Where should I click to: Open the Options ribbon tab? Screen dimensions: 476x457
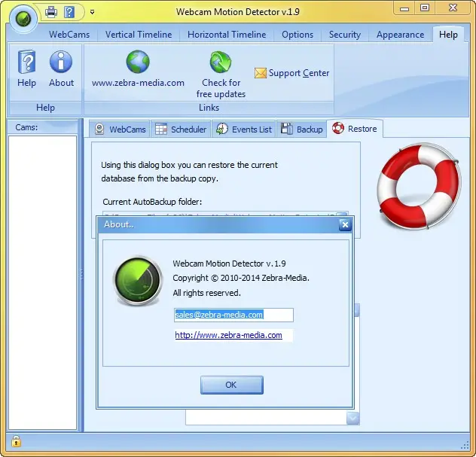297,35
